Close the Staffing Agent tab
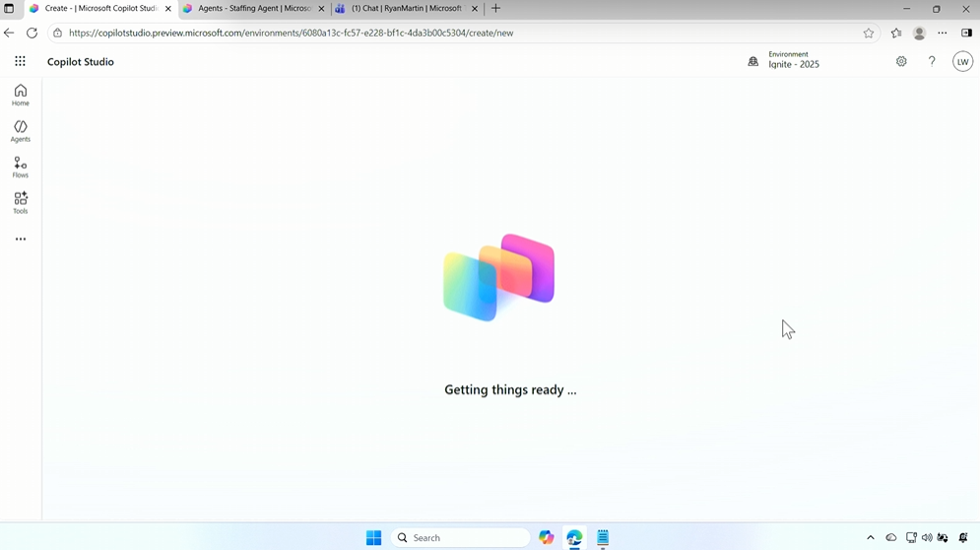This screenshot has width=980, height=550. (321, 9)
